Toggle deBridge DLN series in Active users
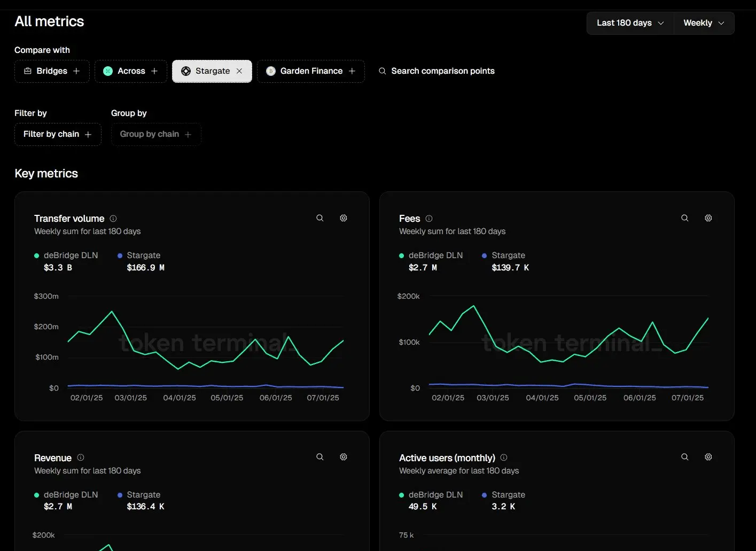756x551 pixels. (431, 495)
